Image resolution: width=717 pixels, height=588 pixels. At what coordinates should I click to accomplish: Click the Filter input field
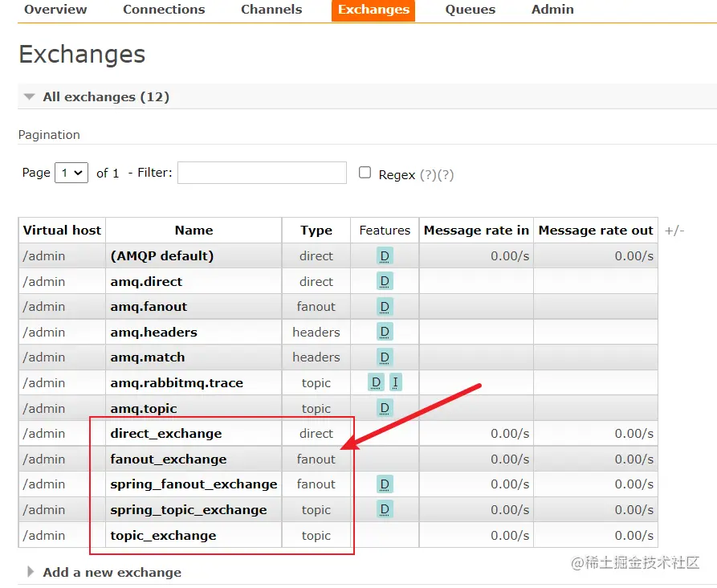[x=262, y=173]
